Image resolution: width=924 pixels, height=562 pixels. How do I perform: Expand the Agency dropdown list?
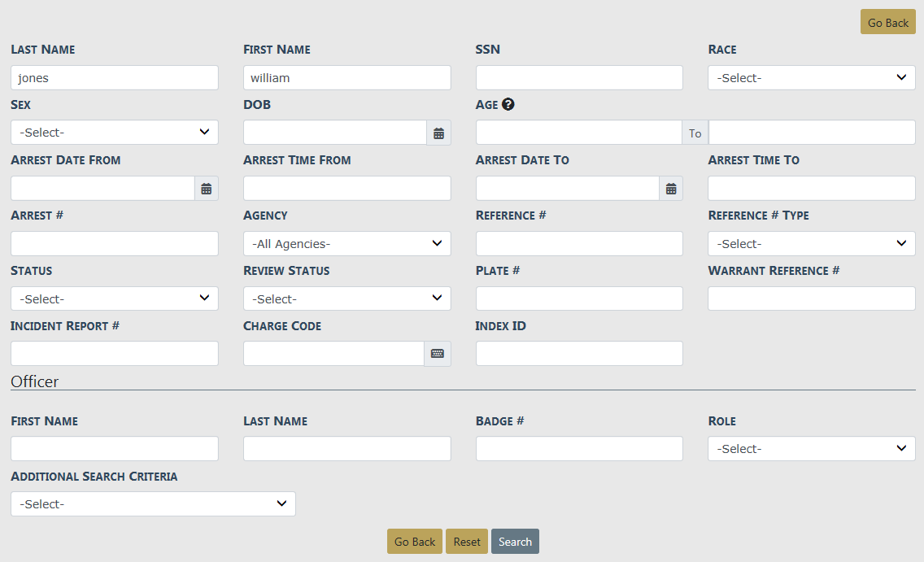pyautogui.click(x=346, y=244)
